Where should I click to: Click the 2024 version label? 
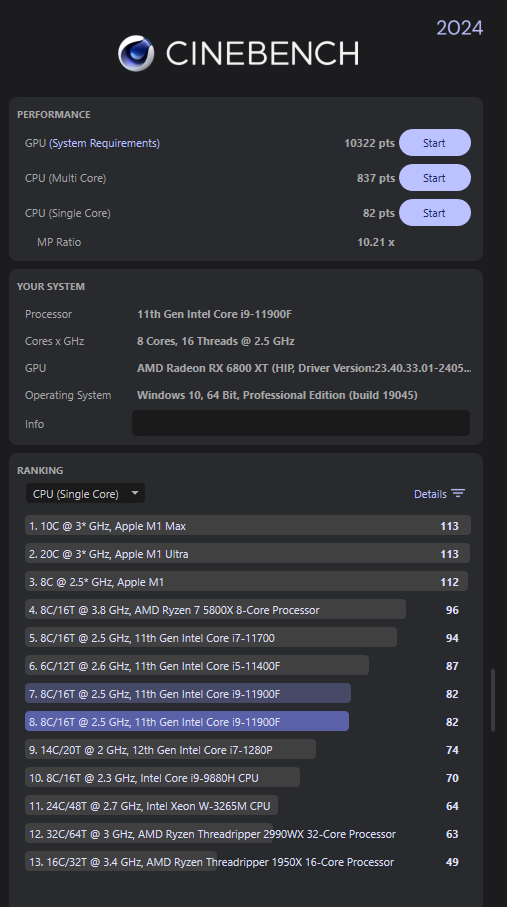point(460,28)
